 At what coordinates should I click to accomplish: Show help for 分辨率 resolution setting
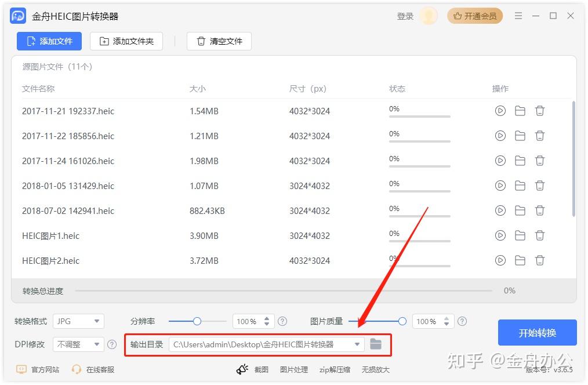click(282, 321)
